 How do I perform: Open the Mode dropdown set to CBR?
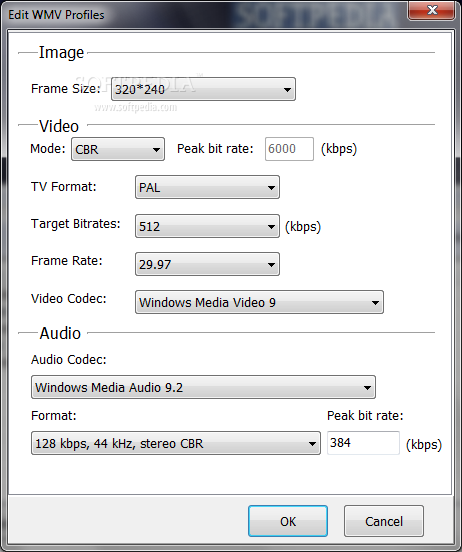click(x=118, y=149)
